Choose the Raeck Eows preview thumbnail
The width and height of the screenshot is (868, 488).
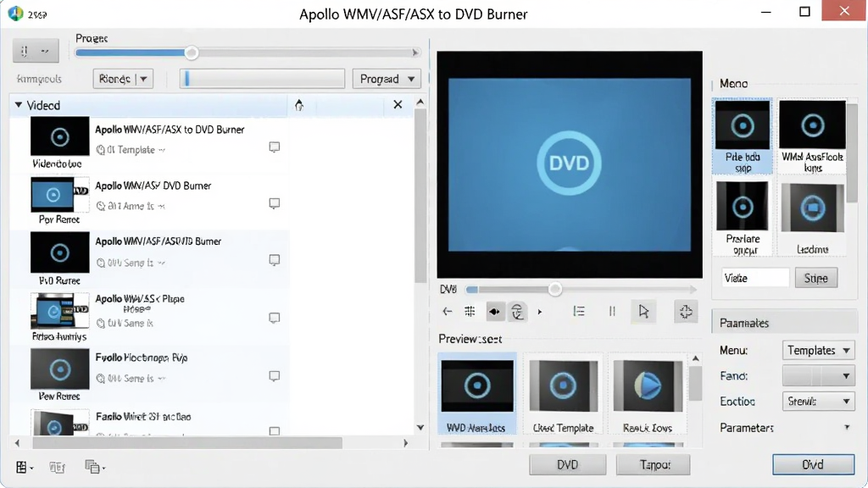pyautogui.click(x=648, y=393)
